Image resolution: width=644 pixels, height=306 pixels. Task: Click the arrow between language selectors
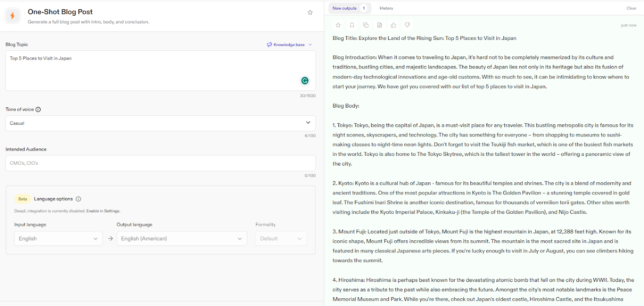coord(110,238)
